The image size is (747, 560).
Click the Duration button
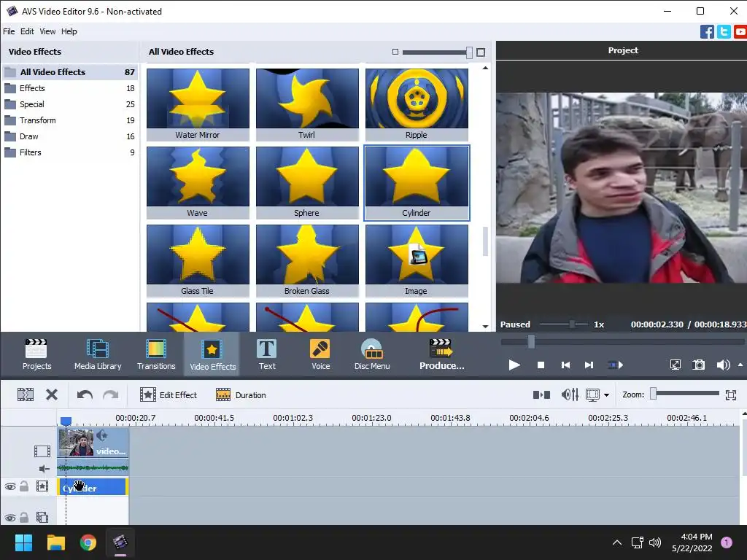[241, 394]
